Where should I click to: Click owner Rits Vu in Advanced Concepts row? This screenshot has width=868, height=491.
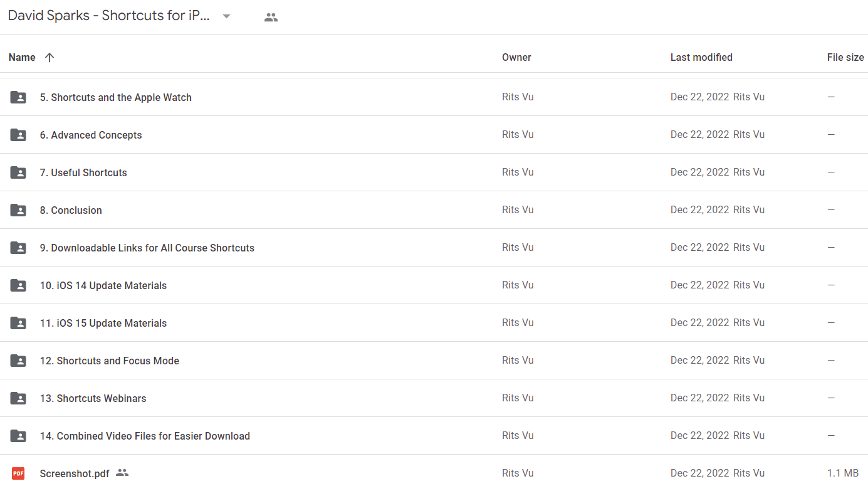(x=518, y=134)
